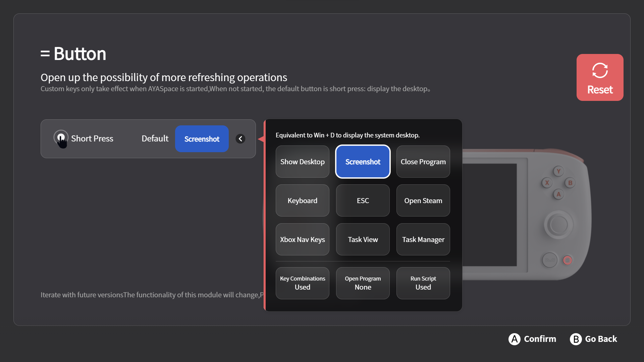Click the Short Press finger tap icon
Screen dimensions: 644x362
[61, 138]
